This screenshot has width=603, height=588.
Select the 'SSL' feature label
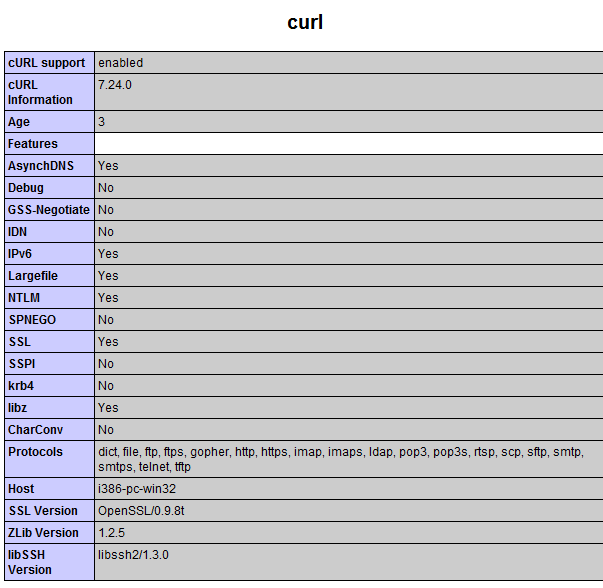(x=20, y=342)
